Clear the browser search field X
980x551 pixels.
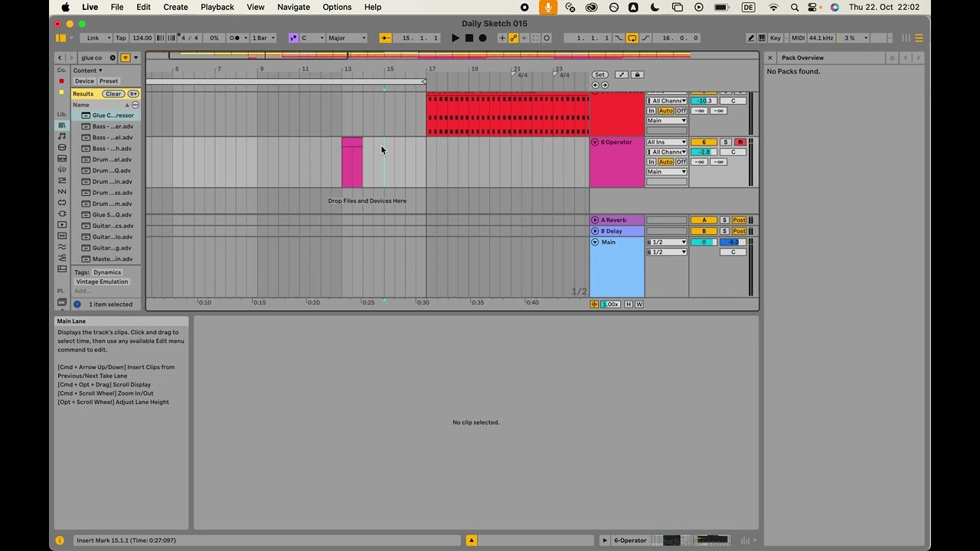click(x=113, y=57)
